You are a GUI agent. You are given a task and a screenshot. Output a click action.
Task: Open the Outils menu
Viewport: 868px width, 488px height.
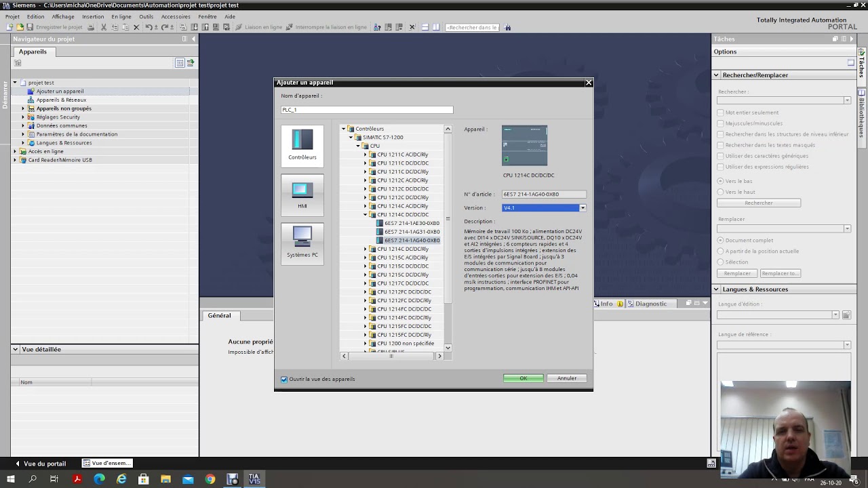[x=146, y=16]
